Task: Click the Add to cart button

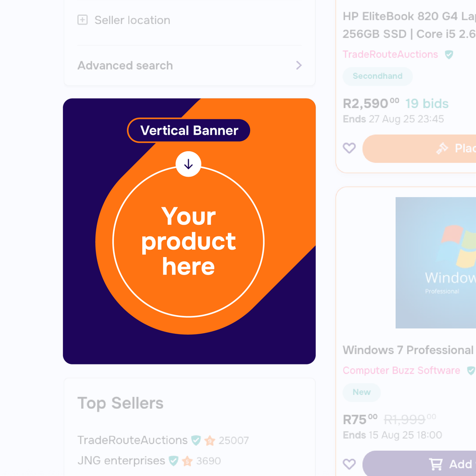Action: [423, 464]
